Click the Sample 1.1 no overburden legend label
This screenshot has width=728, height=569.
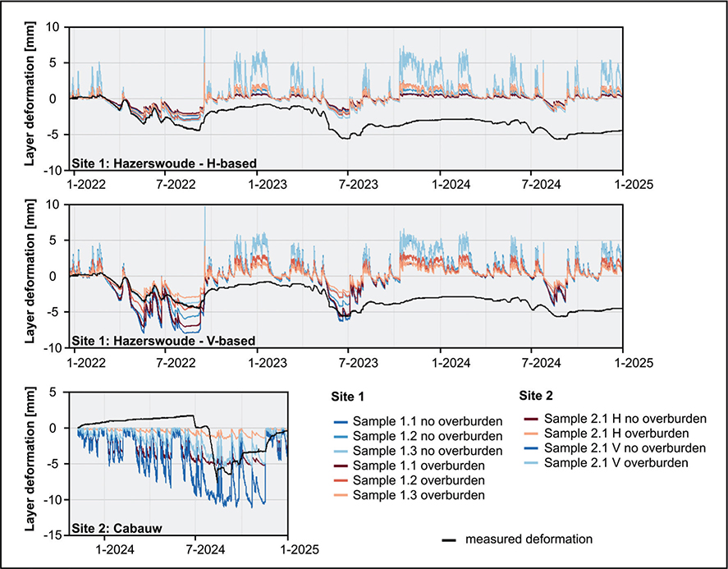click(x=428, y=421)
